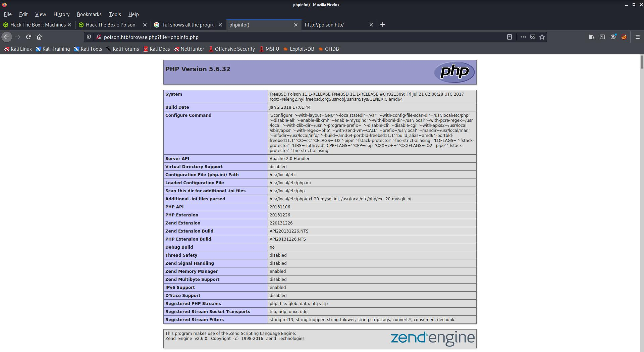
Task: Click the Reload page button
Action: click(x=29, y=37)
